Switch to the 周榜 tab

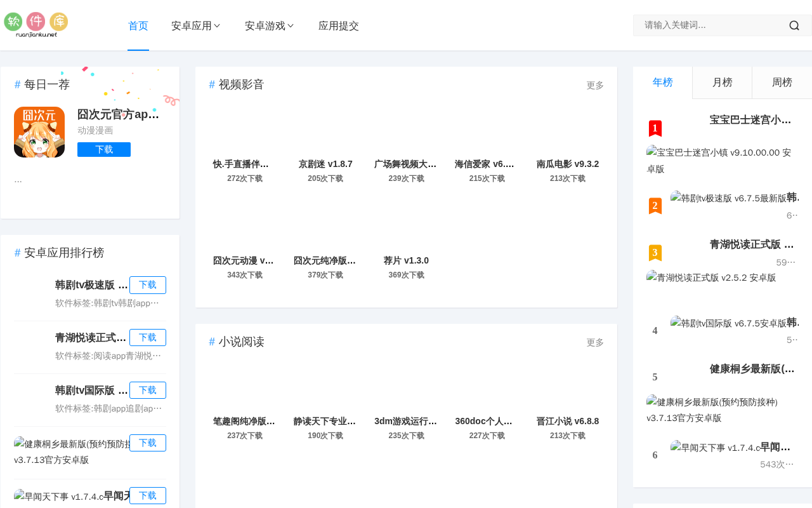tap(782, 83)
